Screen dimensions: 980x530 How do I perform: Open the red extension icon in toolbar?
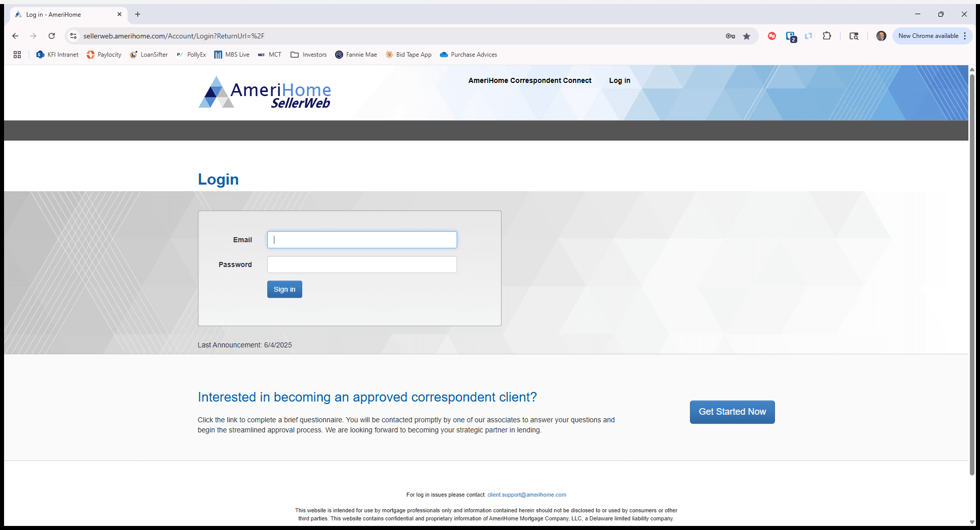772,36
